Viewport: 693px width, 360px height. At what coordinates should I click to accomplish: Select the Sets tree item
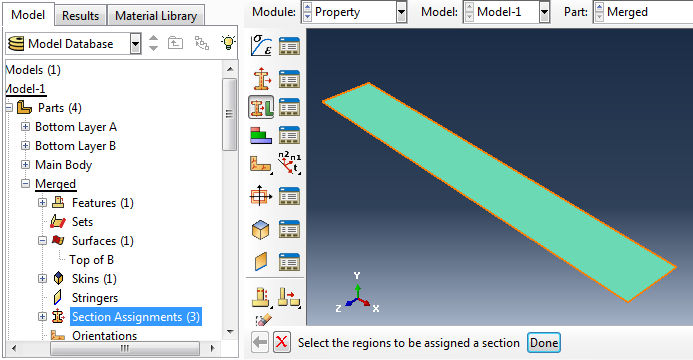click(x=82, y=222)
